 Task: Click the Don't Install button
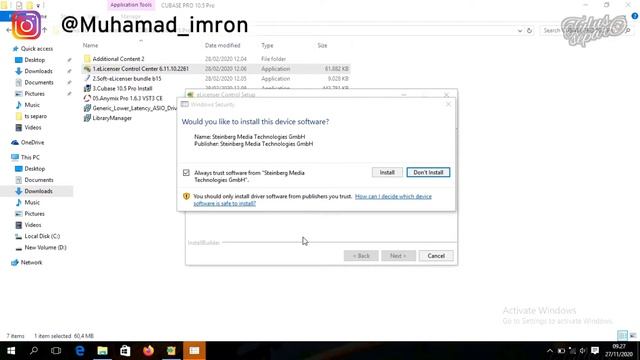click(x=428, y=172)
